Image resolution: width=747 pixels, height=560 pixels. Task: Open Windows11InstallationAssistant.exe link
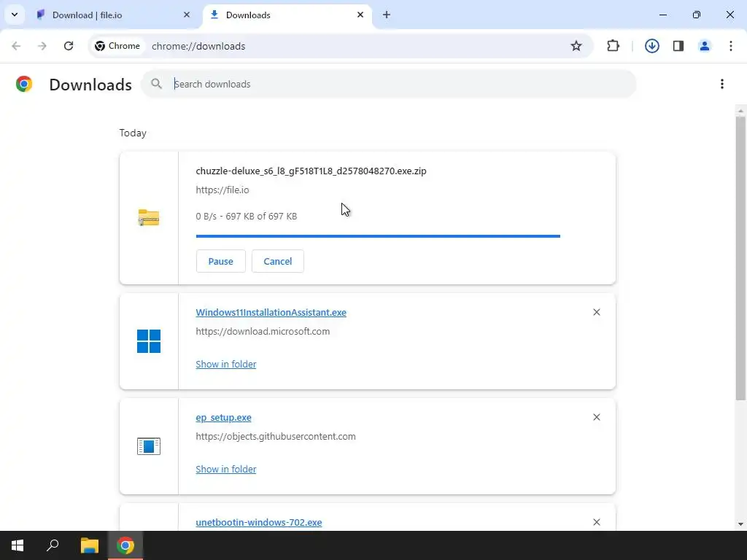[x=271, y=312]
